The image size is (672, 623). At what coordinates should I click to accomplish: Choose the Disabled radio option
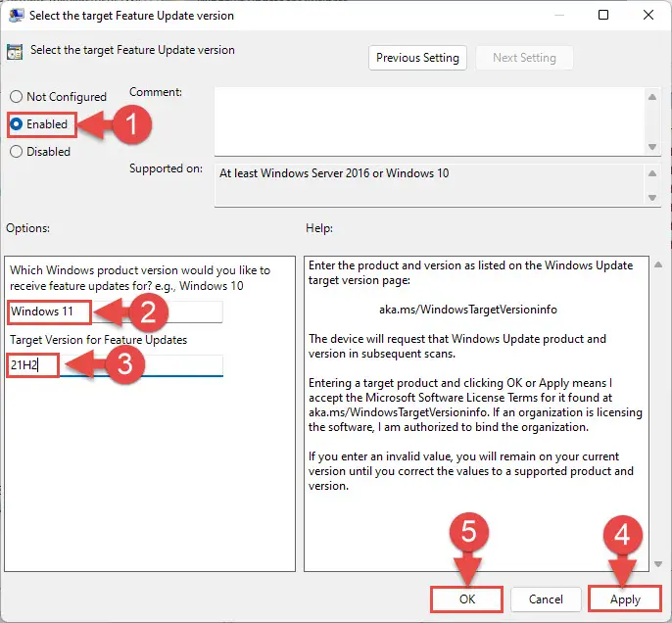(x=17, y=152)
